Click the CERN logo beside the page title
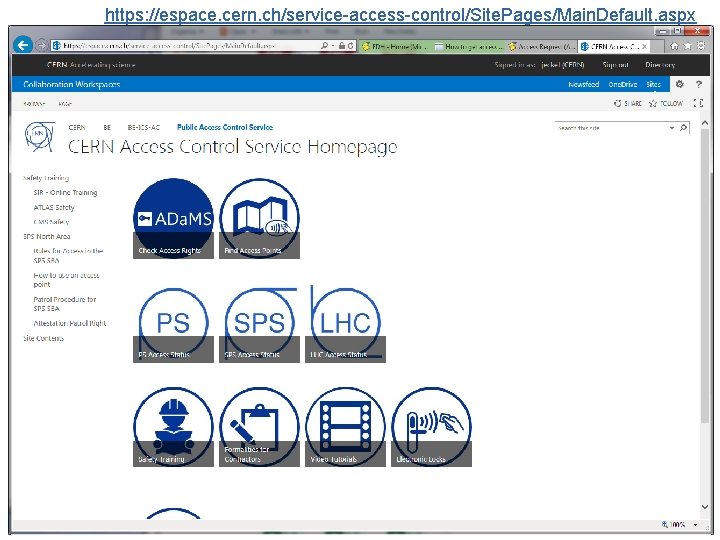Screen dimensions: 720x540 [x=39, y=136]
